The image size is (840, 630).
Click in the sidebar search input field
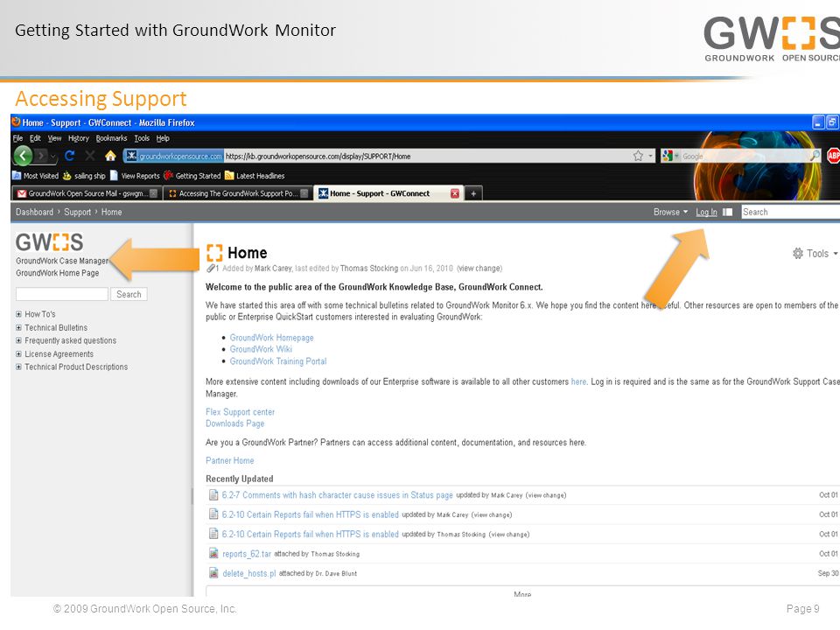coord(62,294)
